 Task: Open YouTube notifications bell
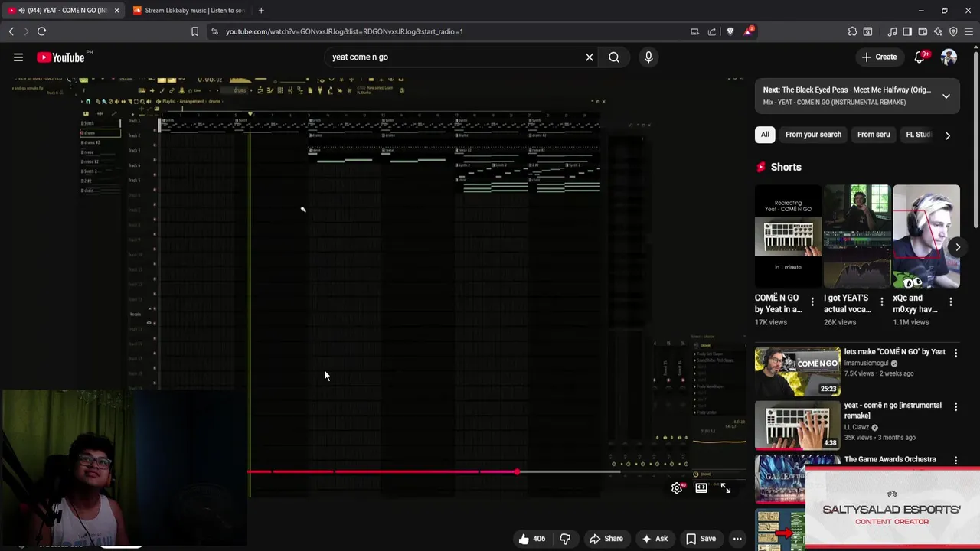click(920, 57)
